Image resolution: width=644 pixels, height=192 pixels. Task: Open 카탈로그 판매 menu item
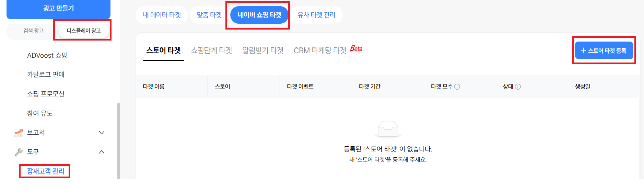(x=46, y=75)
